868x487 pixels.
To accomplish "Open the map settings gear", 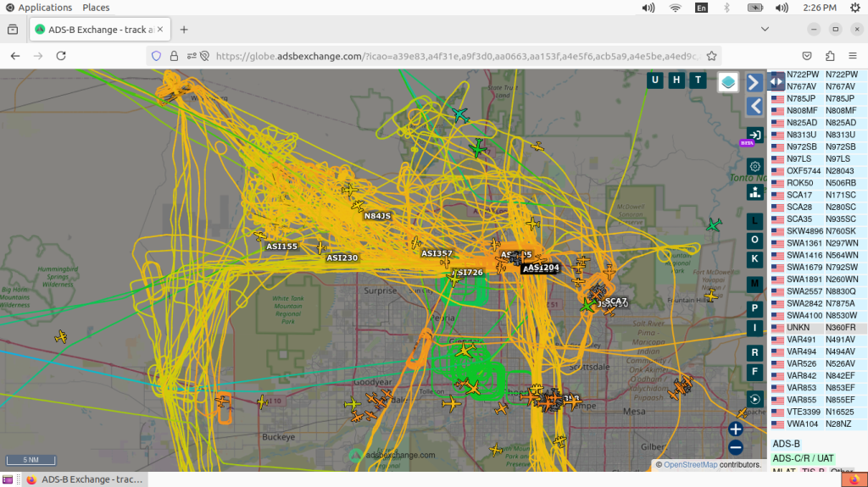I will pyautogui.click(x=754, y=166).
